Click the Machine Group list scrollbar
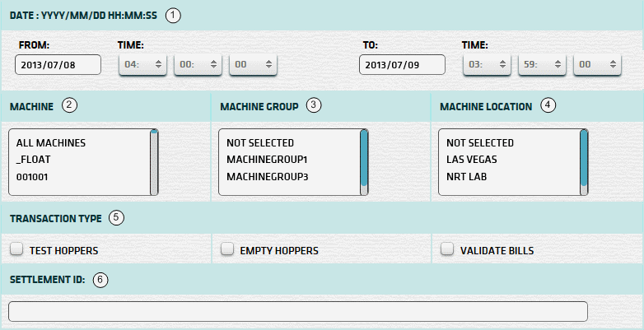 pos(364,161)
